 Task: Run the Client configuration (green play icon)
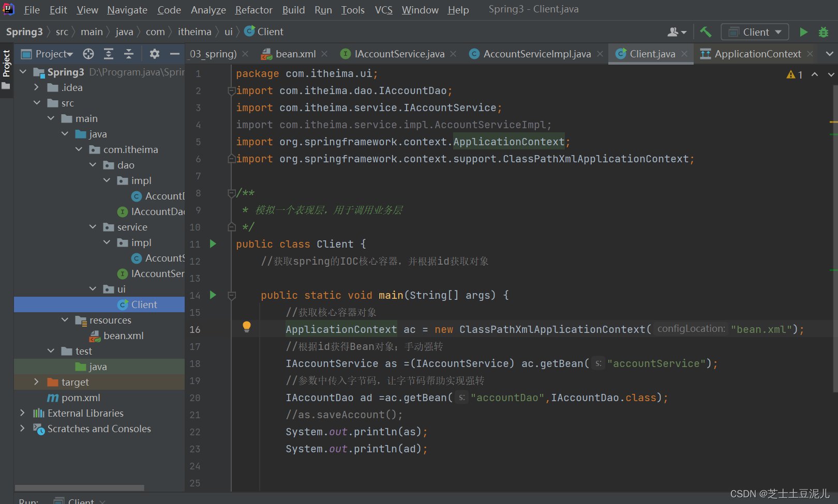(x=803, y=32)
